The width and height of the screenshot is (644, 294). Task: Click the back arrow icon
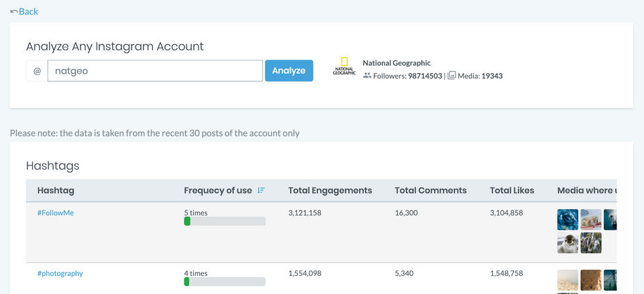pyautogui.click(x=14, y=11)
